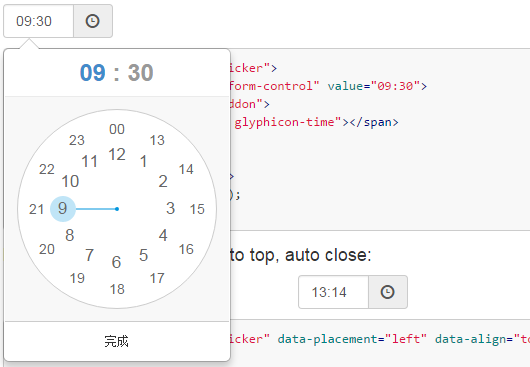Pick hour 00 on the clock
The height and width of the screenshot is (367, 530).
117,129
